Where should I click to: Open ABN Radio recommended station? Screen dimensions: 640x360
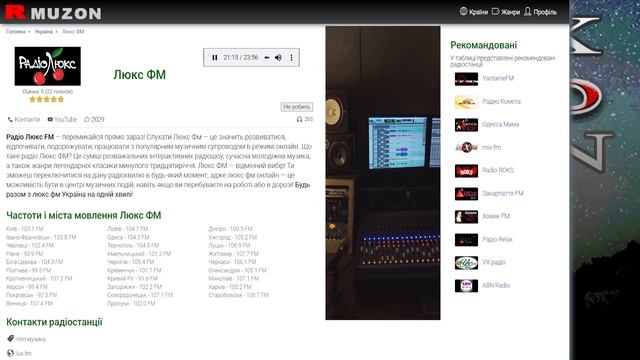[496, 286]
